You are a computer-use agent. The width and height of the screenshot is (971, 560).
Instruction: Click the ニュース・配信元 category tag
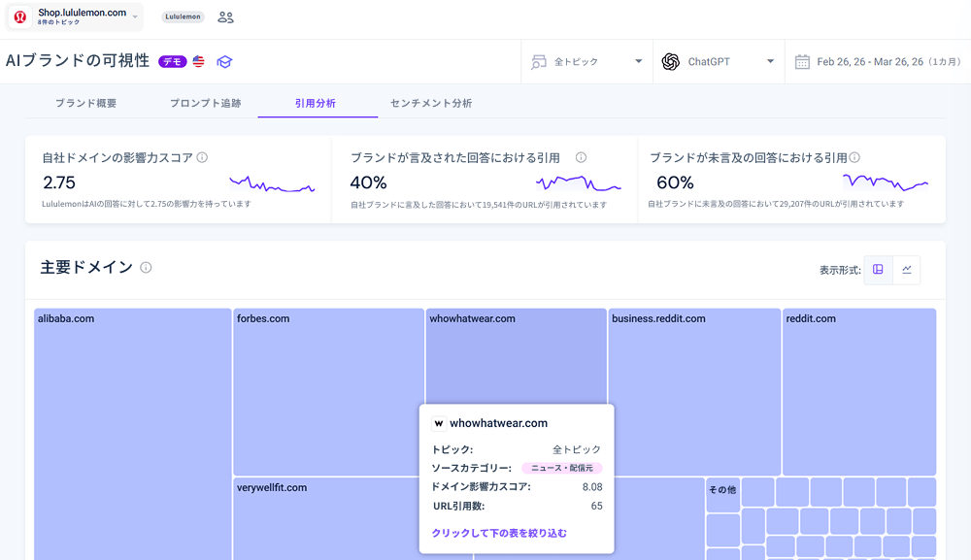(x=561, y=469)
